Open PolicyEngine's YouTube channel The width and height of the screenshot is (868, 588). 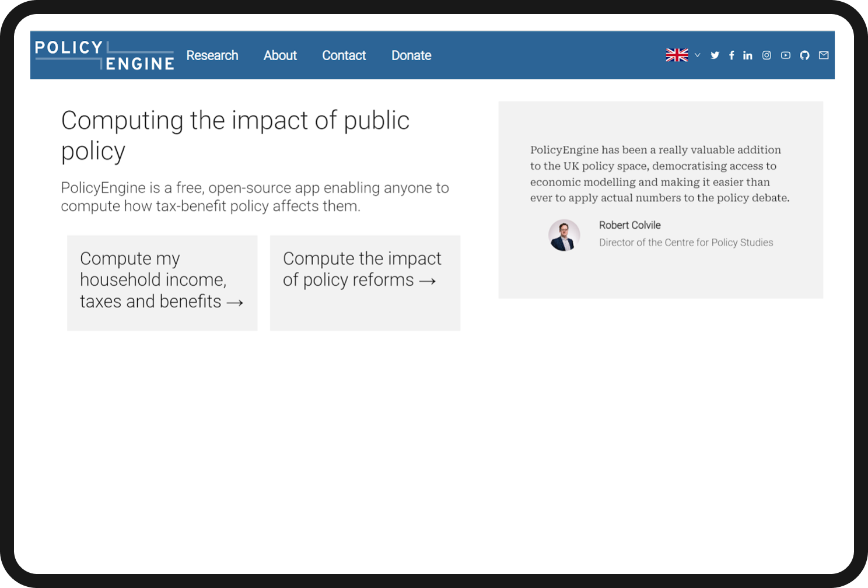tap(785, 55)
